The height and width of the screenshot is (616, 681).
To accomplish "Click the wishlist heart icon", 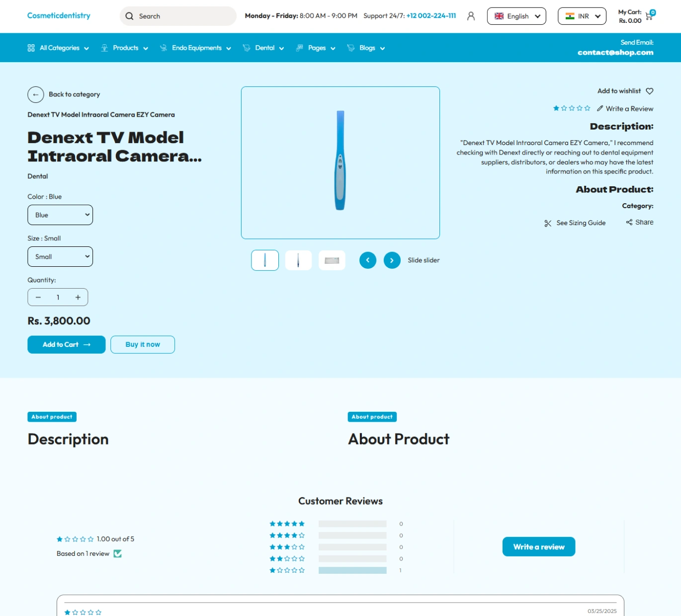I will click(x=650, y=91).
